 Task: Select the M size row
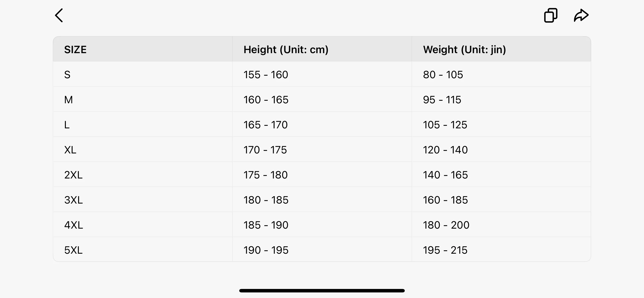[68, 99]
